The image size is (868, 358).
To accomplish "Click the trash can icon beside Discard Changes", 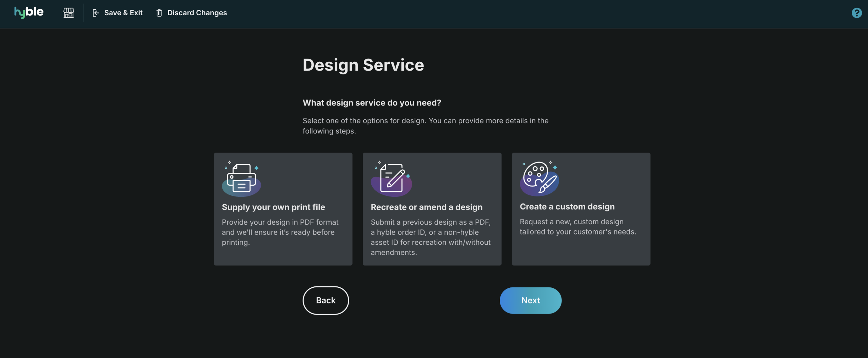I will 159,13.
